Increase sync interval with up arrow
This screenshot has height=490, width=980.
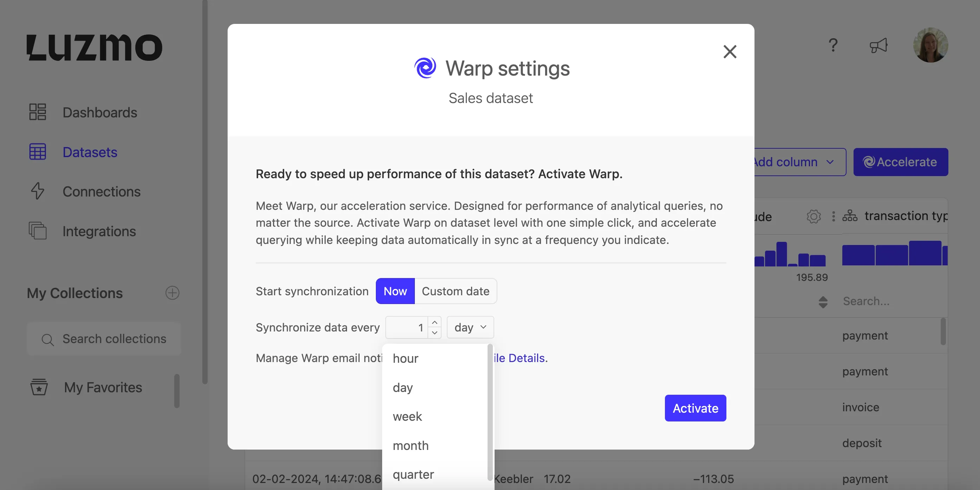click(435, 322)
